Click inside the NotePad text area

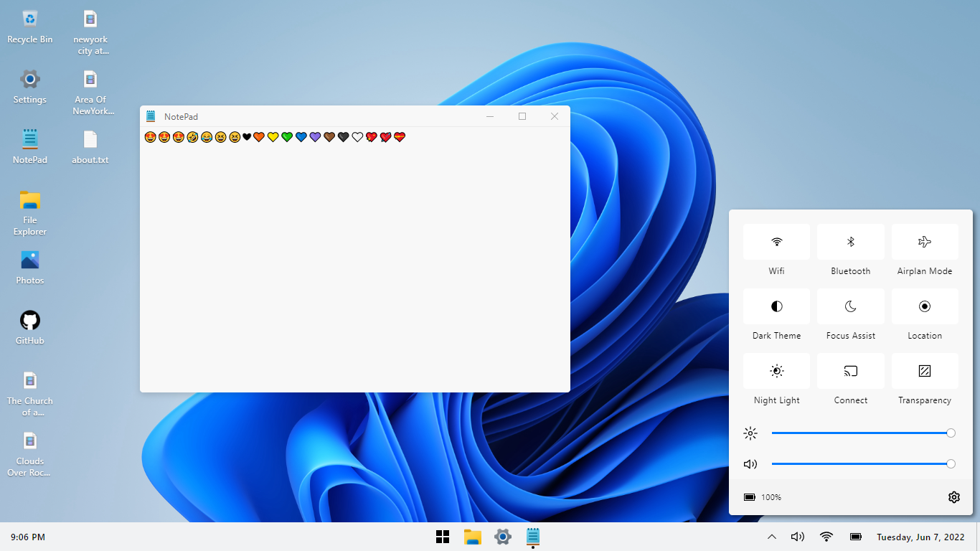[354, 265]
